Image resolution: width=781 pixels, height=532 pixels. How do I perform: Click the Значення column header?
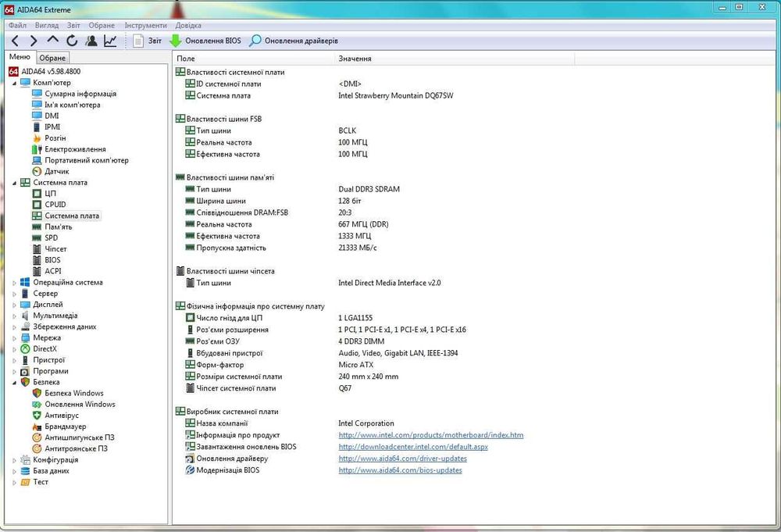click(455, 59)
